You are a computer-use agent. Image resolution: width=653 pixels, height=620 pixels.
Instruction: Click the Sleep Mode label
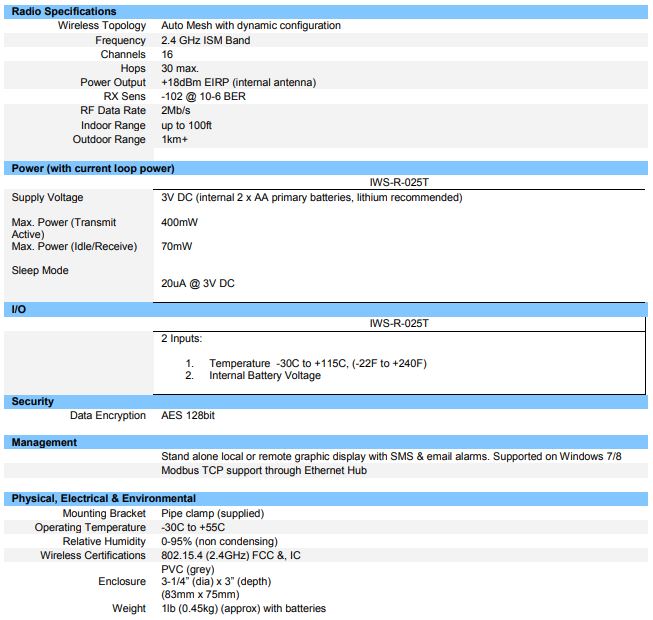[39, 270]
